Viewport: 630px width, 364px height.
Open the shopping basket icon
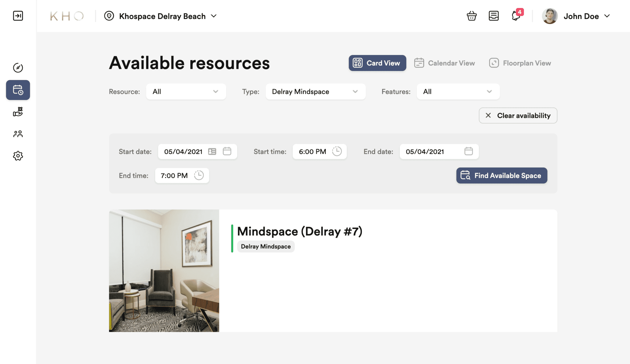pos(472,16)
